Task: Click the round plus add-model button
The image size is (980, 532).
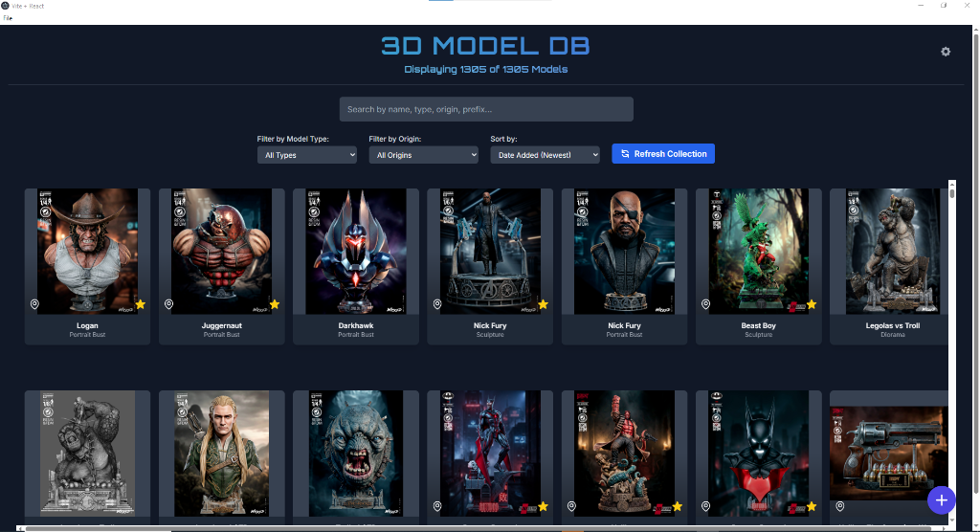Action: click(x=942, y=500)
